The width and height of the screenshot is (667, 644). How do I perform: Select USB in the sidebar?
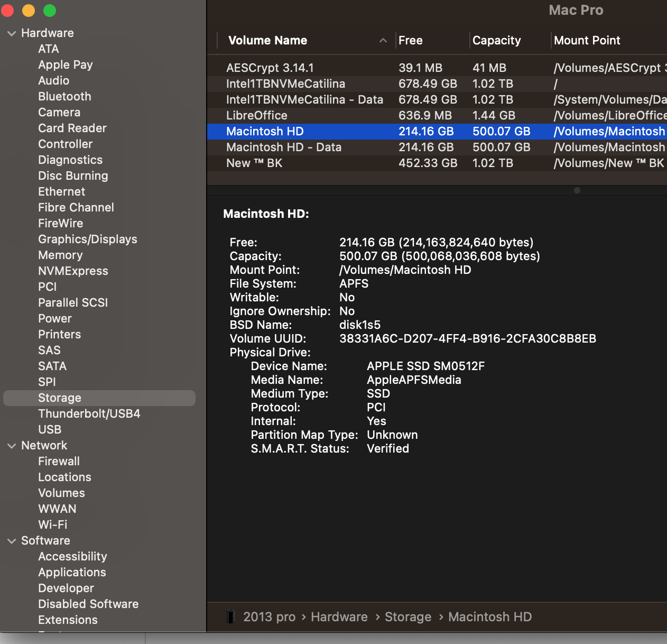point(50,430)
